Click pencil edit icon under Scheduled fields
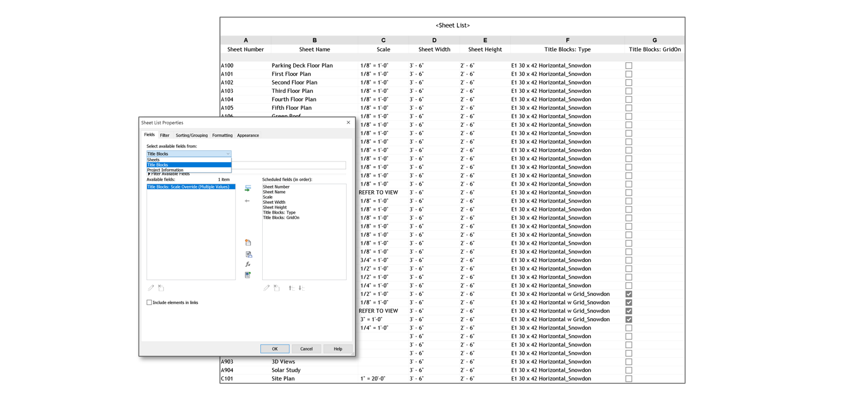This screenshot has width=868, height=411. pyautogui.click(x=266, y=288)
